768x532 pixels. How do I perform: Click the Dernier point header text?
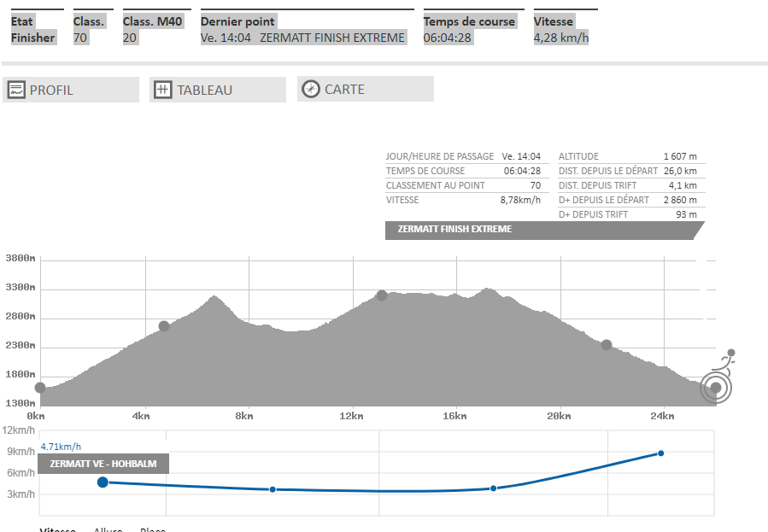tap(238, 21)
